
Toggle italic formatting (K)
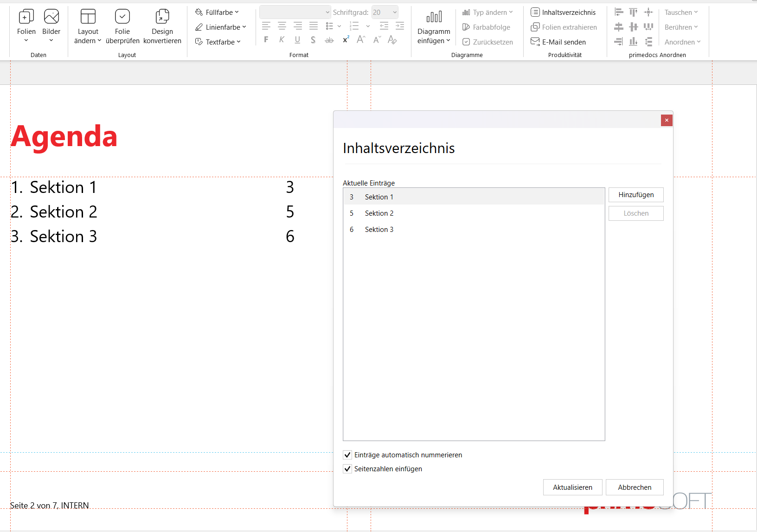pos(282,40)
